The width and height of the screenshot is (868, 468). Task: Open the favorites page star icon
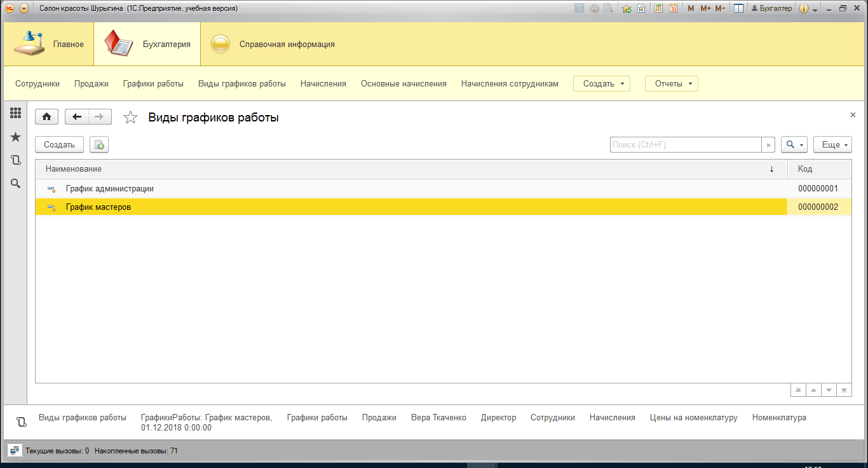tap(641, 8)
